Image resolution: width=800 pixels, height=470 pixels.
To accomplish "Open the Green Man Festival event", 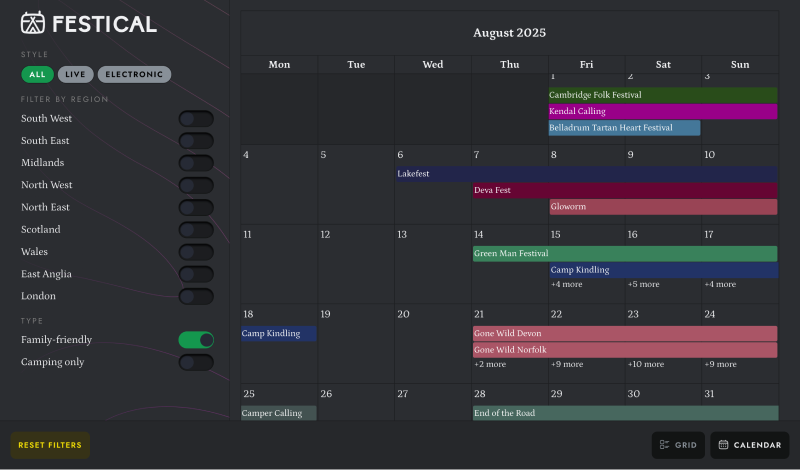I will [625, 254].
